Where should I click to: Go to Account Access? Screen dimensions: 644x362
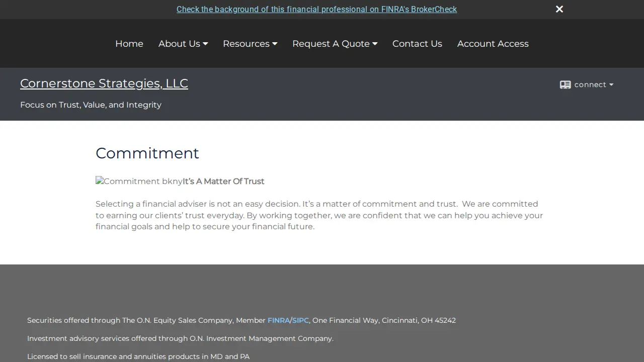493,44
